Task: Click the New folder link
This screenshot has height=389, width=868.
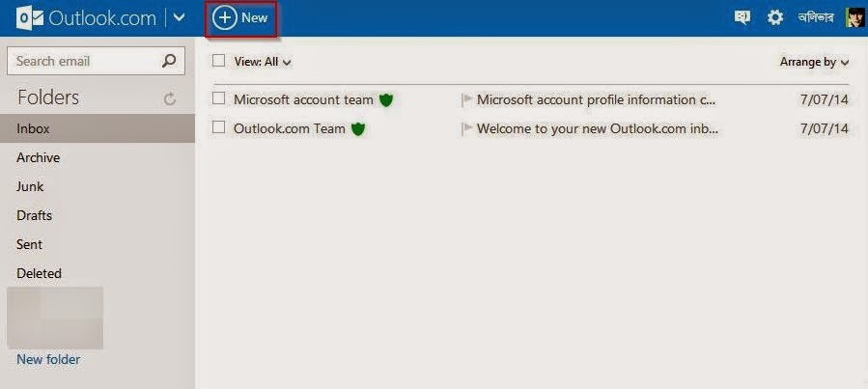Action: click(48, 359)
